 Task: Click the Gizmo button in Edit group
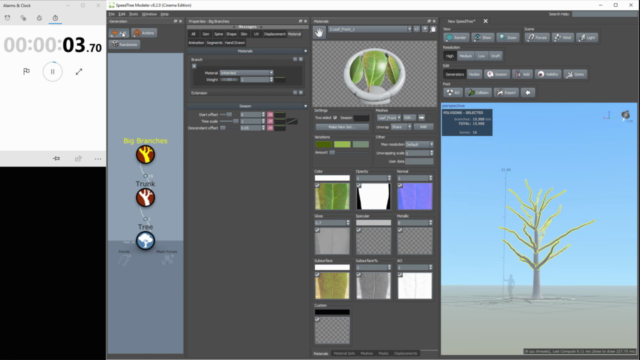tap(576, 74)
